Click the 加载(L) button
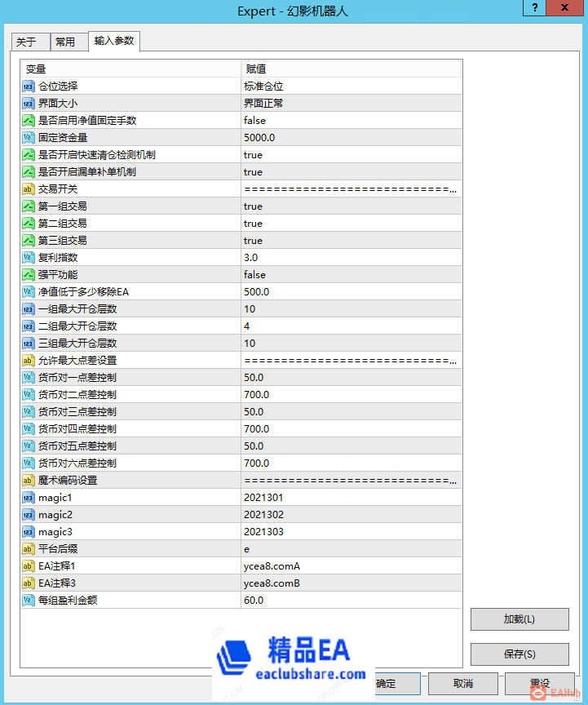 (x=519, y=619)
